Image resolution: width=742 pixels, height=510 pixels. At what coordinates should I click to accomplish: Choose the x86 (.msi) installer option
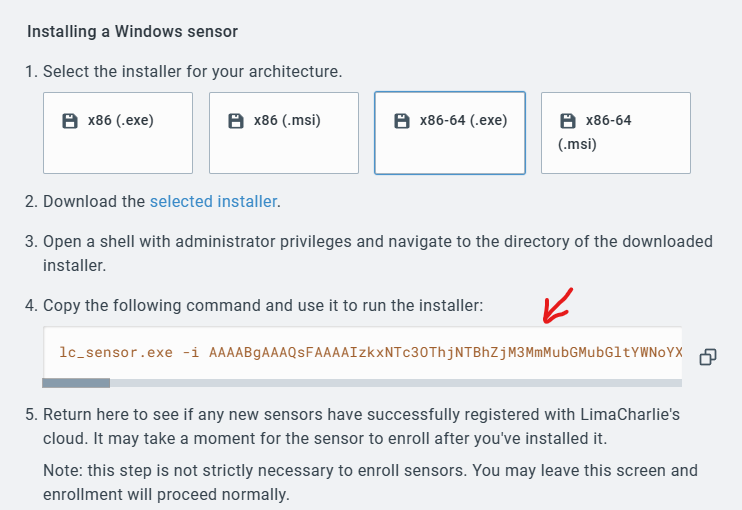click(x=284, y=133)
